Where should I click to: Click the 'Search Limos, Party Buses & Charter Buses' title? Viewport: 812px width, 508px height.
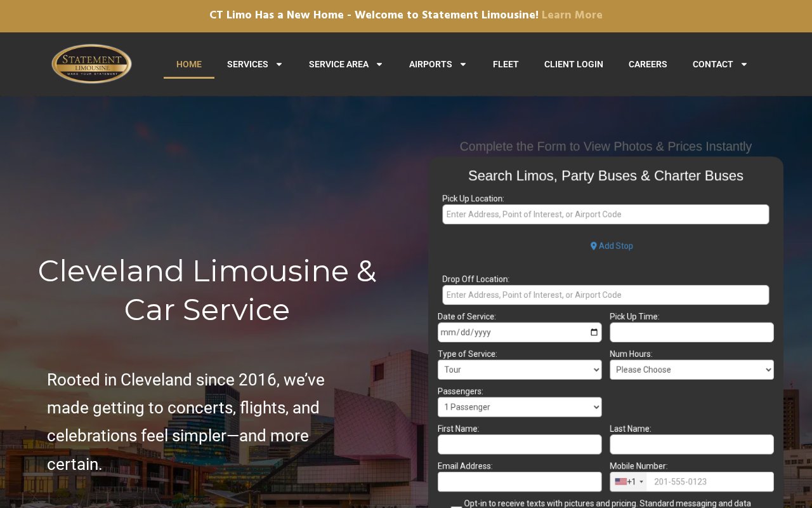[x=606, y=176]
